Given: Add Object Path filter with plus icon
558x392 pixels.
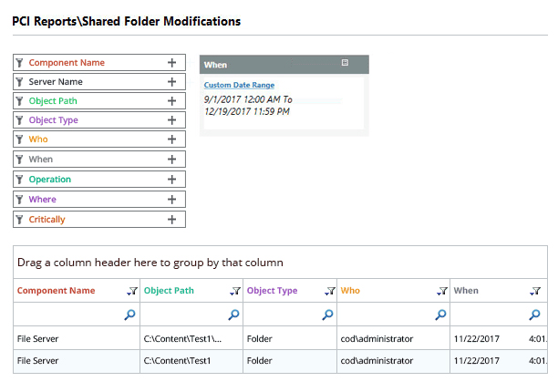Looking at the screenshot, I should (x=172, y=101).
